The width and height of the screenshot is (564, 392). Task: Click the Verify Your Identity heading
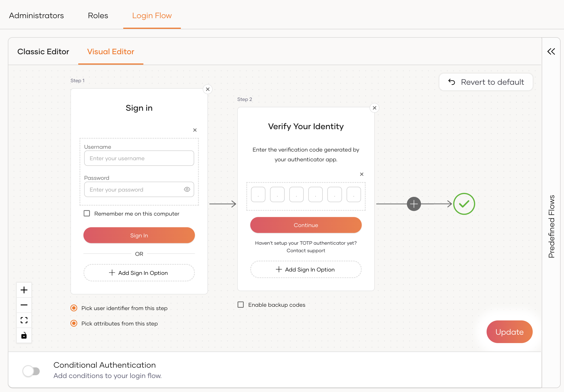click(x=306, y=126)
